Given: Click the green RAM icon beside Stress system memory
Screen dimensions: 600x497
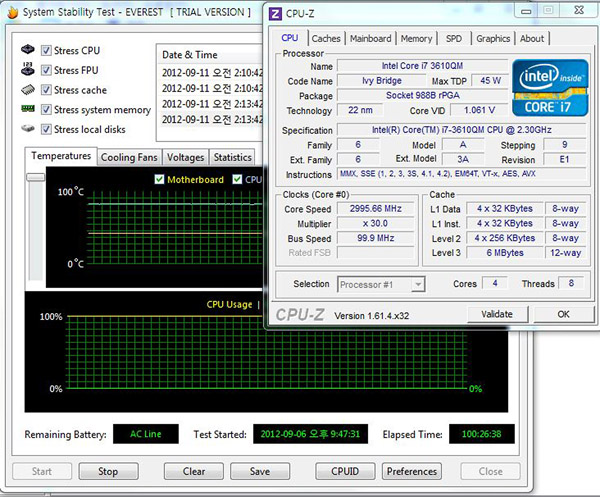Looking at the screenshot, I should click(28, 109).
